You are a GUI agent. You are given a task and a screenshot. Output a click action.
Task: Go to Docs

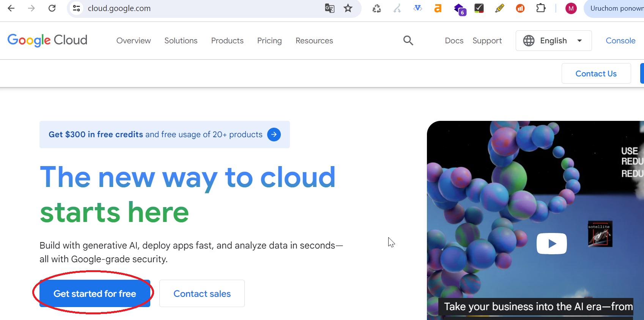(454, 41)
